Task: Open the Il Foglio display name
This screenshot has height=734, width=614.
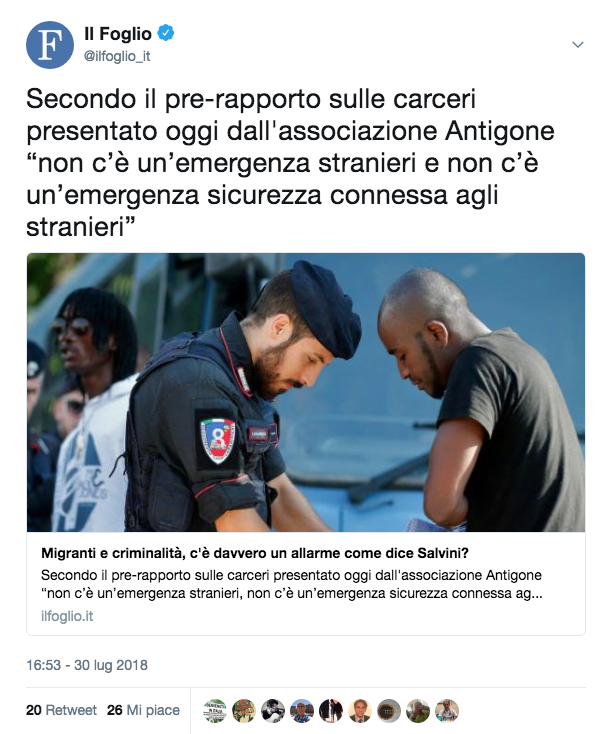Action: click(118, 34)
